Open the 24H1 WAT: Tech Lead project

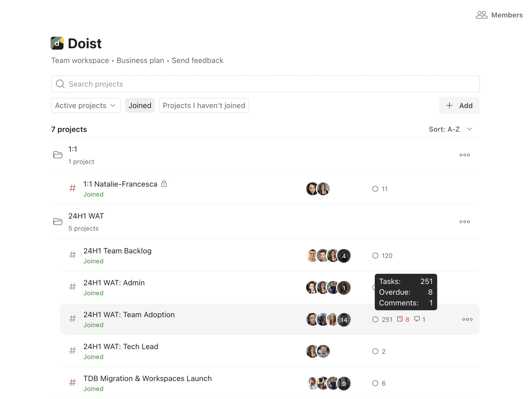click(x=121, y=346)
